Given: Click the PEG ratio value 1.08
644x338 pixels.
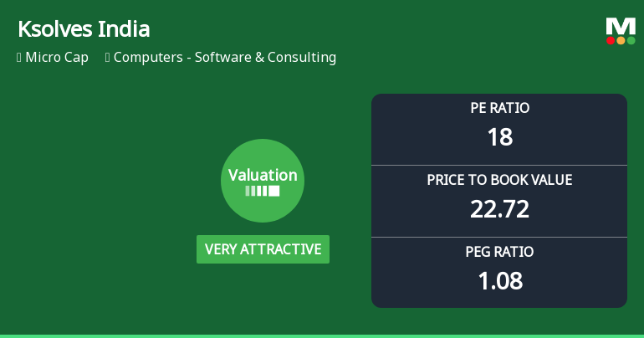Looking at the screenshot, I should pos(500,281).
